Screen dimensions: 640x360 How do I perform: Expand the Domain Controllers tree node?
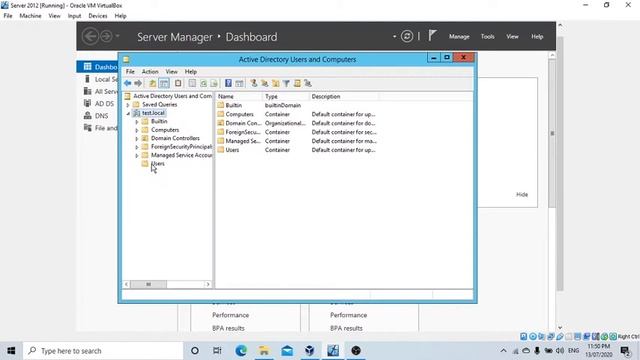click(137, 139)
